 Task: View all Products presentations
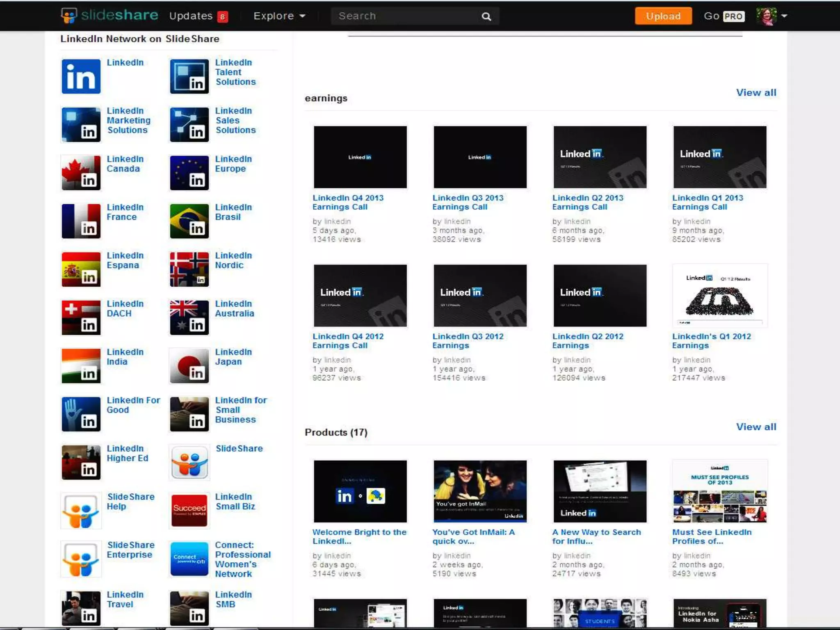(x=756, y=427)
